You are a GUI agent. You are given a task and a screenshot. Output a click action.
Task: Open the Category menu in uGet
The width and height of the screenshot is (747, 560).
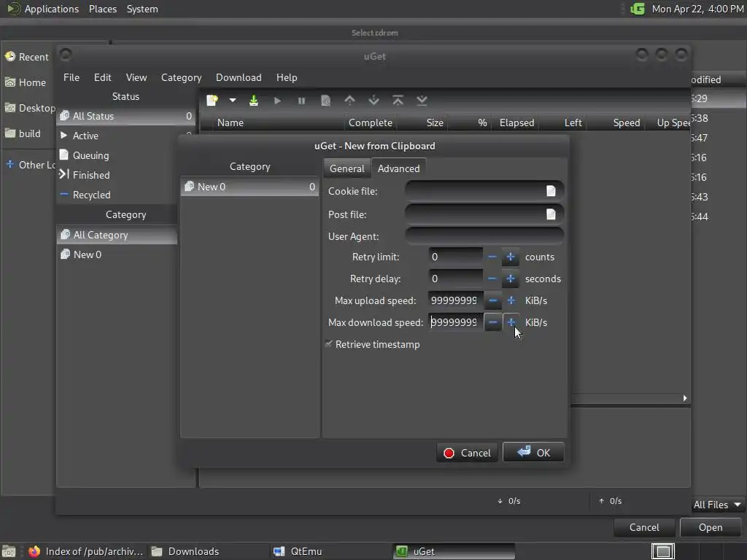pyautogui.click(x=181, y=77)
